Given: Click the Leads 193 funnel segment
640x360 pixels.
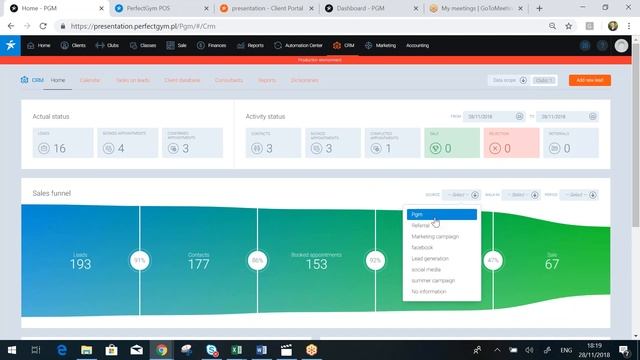Looking at the screenshot, I should tap(80, 260).
